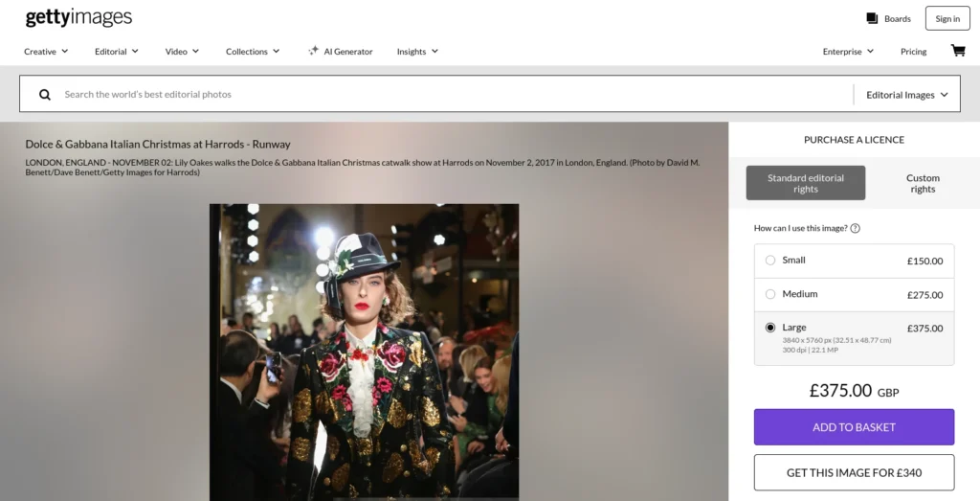This screenshot has height=501, width=980.
Task: Expand the Enterprise menu
Action: [848, 52]
